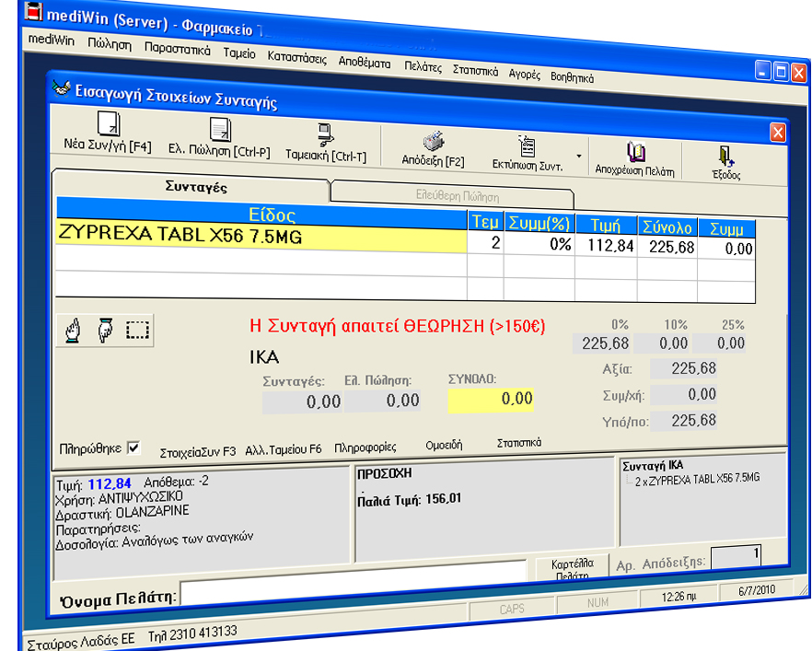This screenshot has width=812, height=651.
Task: Click the pointing-down hand icon
Action: tap(105, 331)
